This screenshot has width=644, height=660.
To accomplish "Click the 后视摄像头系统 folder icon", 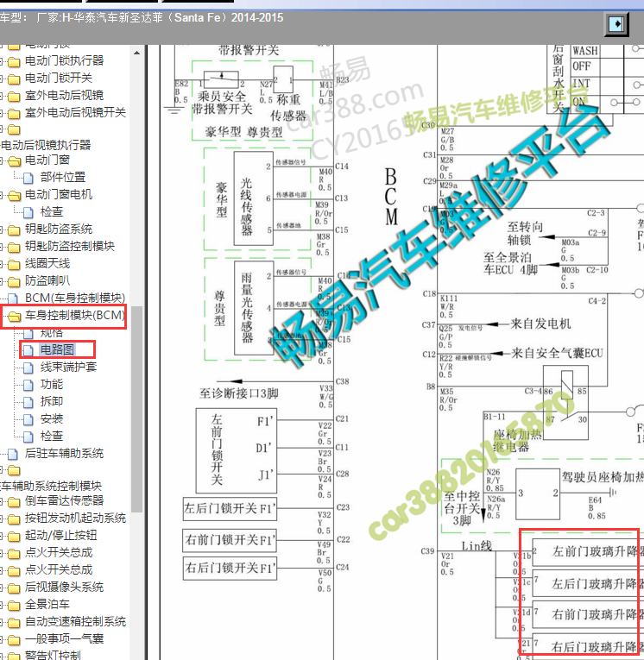I will pyautogui.click(x=14, y=588).
